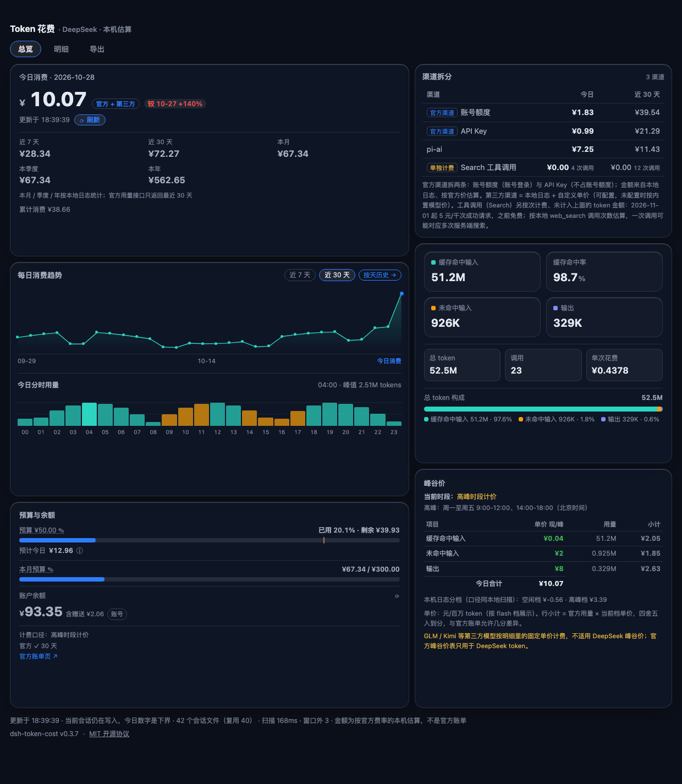Click 今日消费 label under trend chart
Viewport: 682px width, 784px height.
[389, 361]
